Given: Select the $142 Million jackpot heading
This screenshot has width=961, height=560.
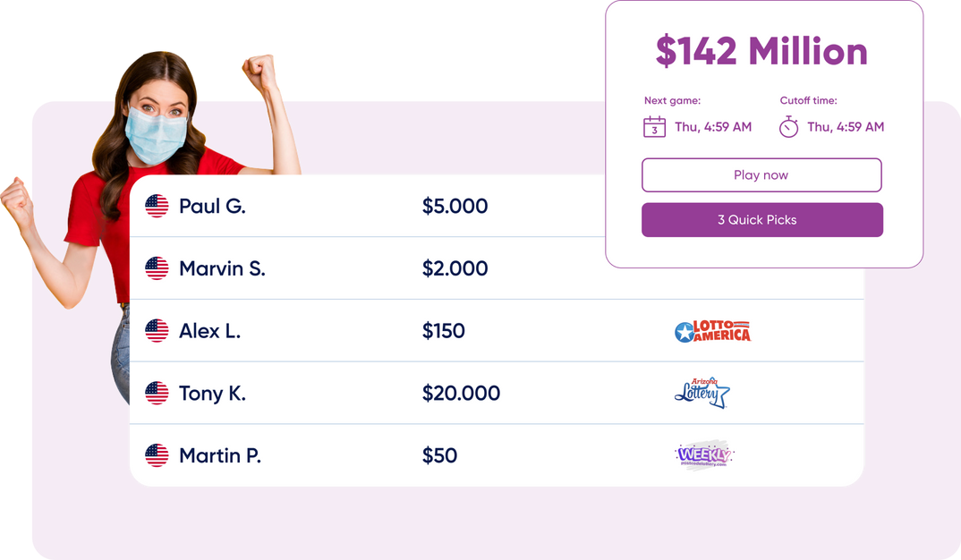Looking at the screenshot, I should pyautogui.click(x=761, y=51).
